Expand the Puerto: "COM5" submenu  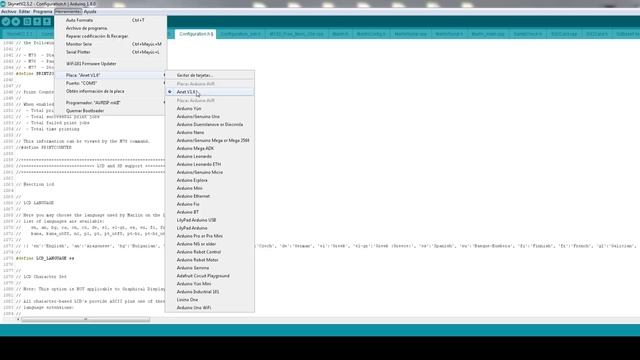click(111, 83)
